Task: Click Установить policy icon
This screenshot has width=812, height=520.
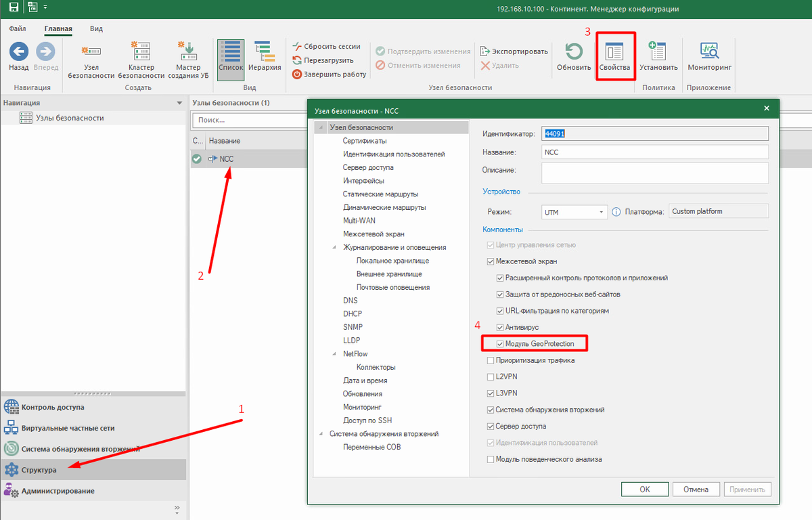Action: coord(658,51)
